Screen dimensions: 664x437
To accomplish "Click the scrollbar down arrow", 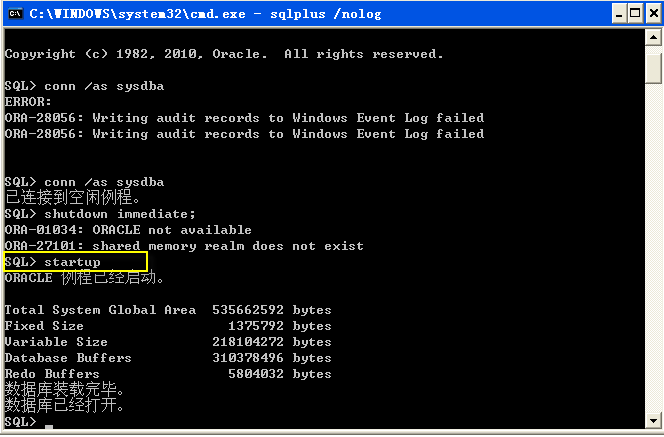I will 653,420.
